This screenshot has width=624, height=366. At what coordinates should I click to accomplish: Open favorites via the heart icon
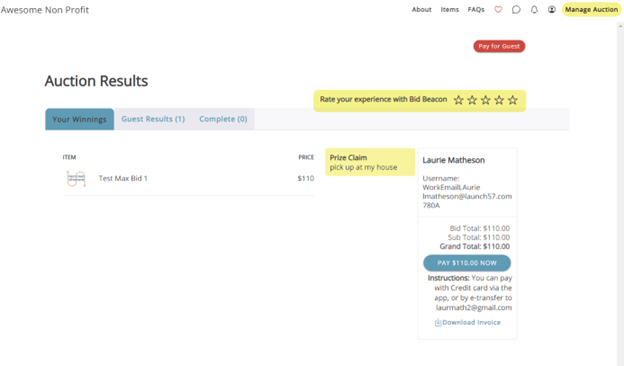498,10
